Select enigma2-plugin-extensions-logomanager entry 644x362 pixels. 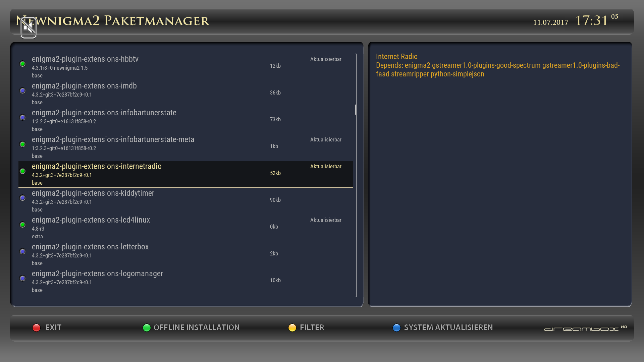coord(97,274)
